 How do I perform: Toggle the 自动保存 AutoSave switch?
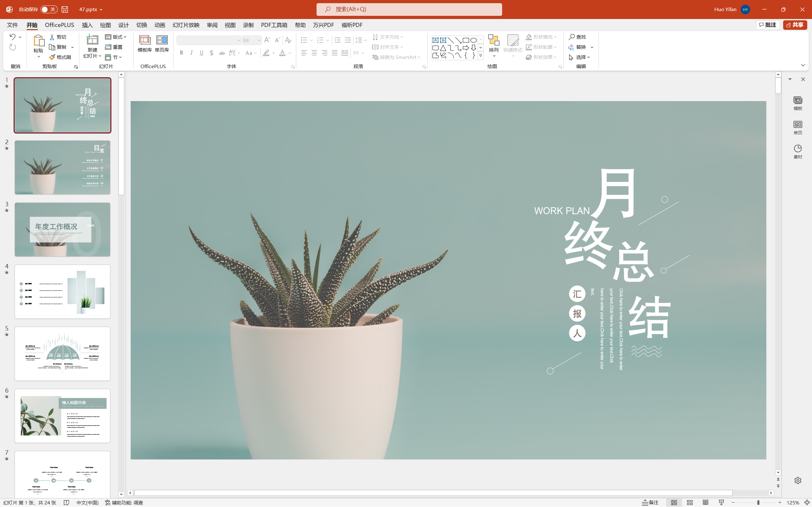tap(49, 10)
